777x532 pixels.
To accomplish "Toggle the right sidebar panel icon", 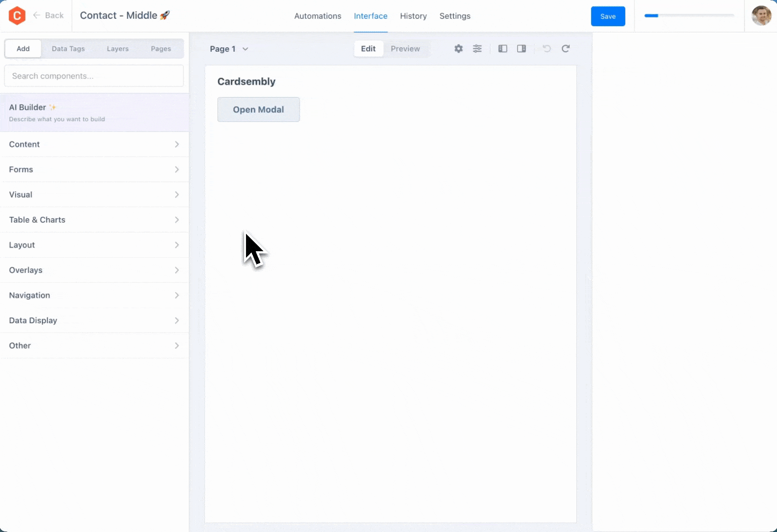I will [522, 49].
